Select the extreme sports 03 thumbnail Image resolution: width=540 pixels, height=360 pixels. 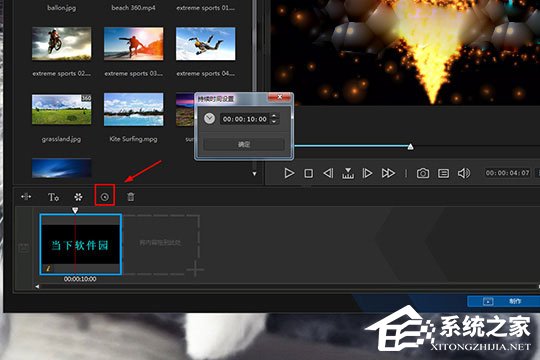[x=134, y=44]
